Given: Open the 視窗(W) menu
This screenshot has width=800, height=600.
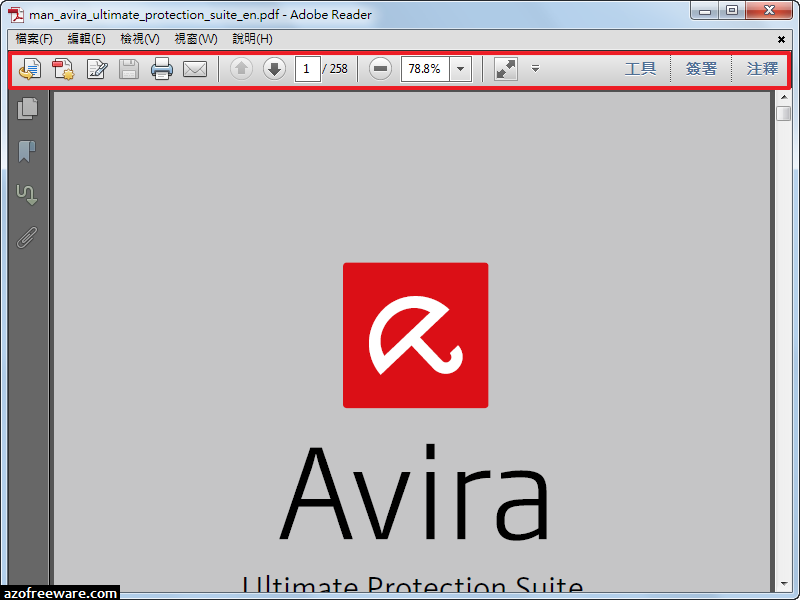Looking at the screenshot, I should pyautogui.click(x=196, y=39).
